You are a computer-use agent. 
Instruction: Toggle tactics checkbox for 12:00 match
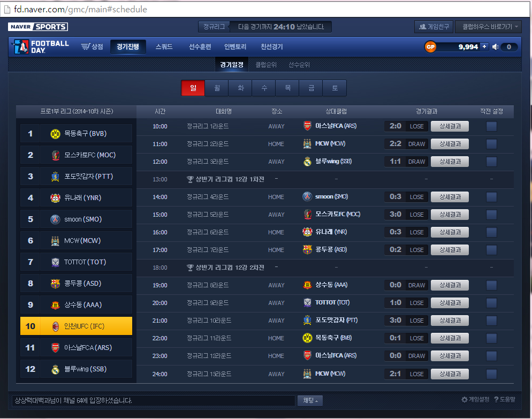(491, 162)
